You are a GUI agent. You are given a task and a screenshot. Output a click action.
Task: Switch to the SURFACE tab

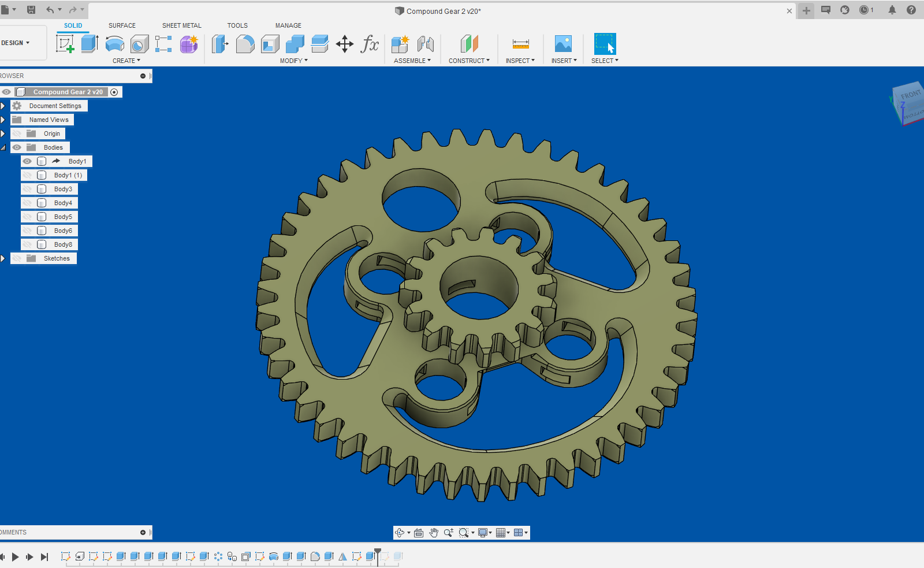coord(122,25)
